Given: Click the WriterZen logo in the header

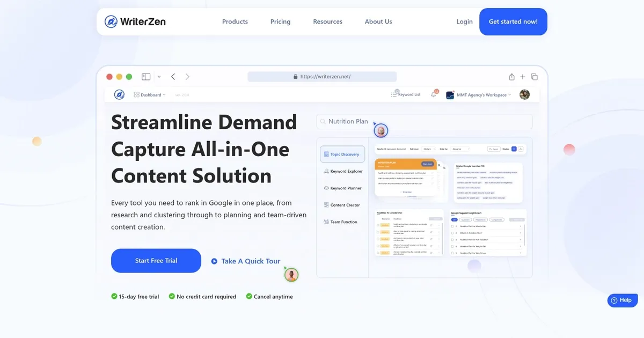Looking at the screenshot, I should tap(135, 22).
